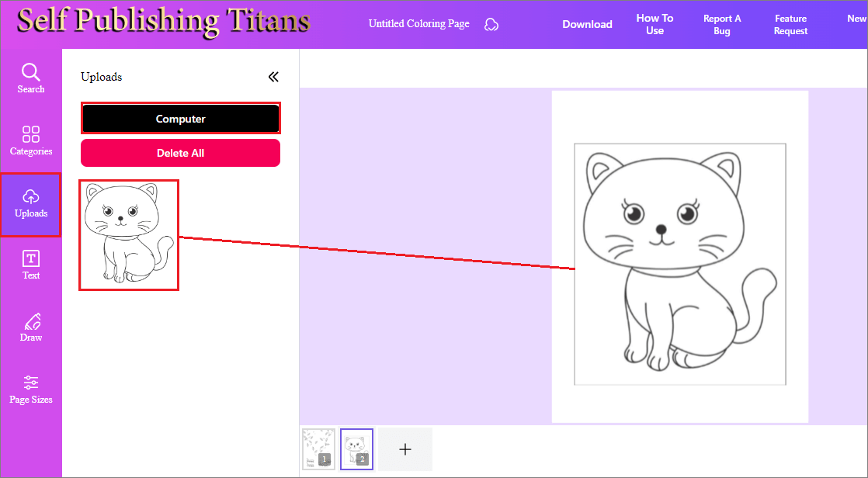
Task: Open the Text tool panel
Action: (31, 262)
